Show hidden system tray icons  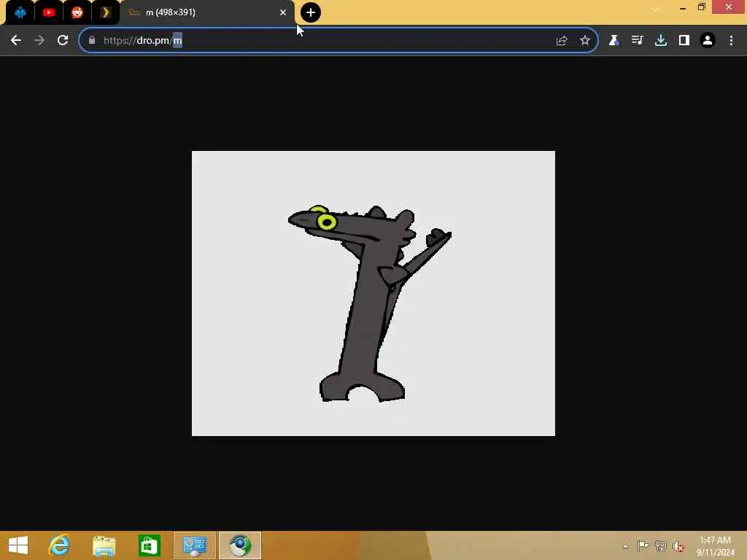point(625,545)
